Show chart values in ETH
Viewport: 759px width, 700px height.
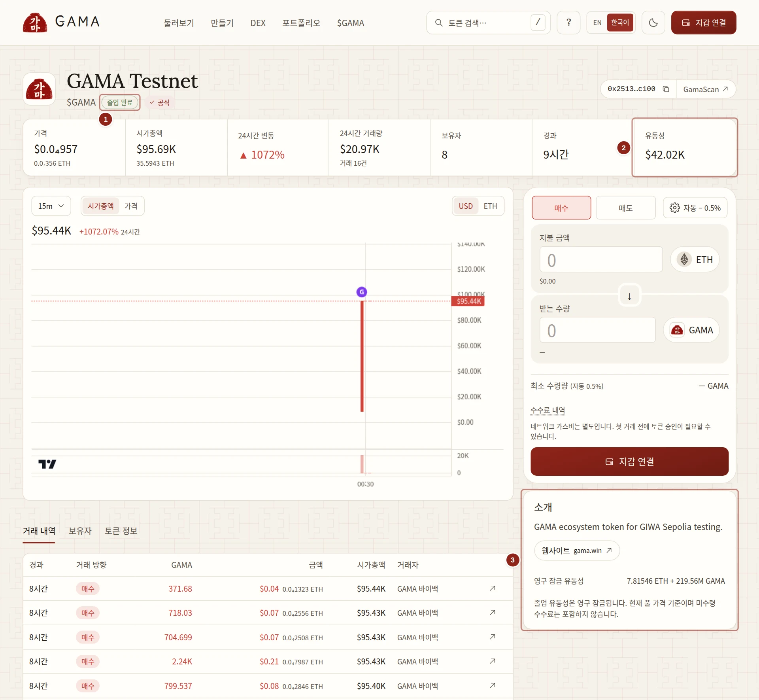(x=490, y=206)
